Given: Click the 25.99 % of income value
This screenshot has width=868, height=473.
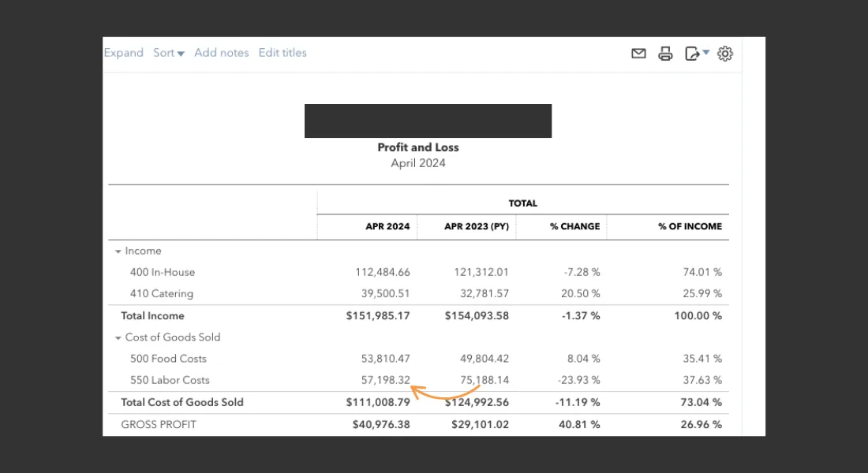Looking at the screenshot, I should pos(702,294).
